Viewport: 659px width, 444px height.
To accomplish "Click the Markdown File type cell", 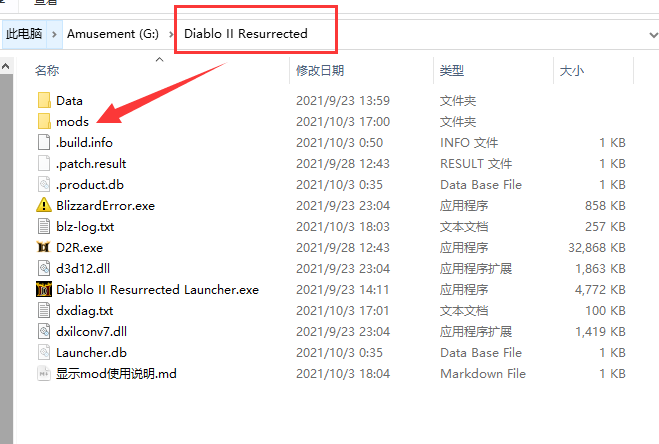I will coord(483,374).
